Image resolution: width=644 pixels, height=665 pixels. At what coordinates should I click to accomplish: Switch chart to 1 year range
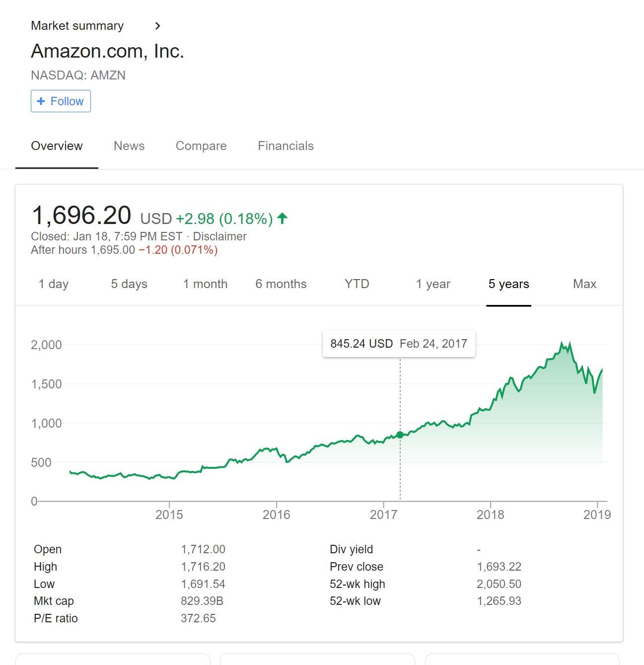(x=433, y=284)
